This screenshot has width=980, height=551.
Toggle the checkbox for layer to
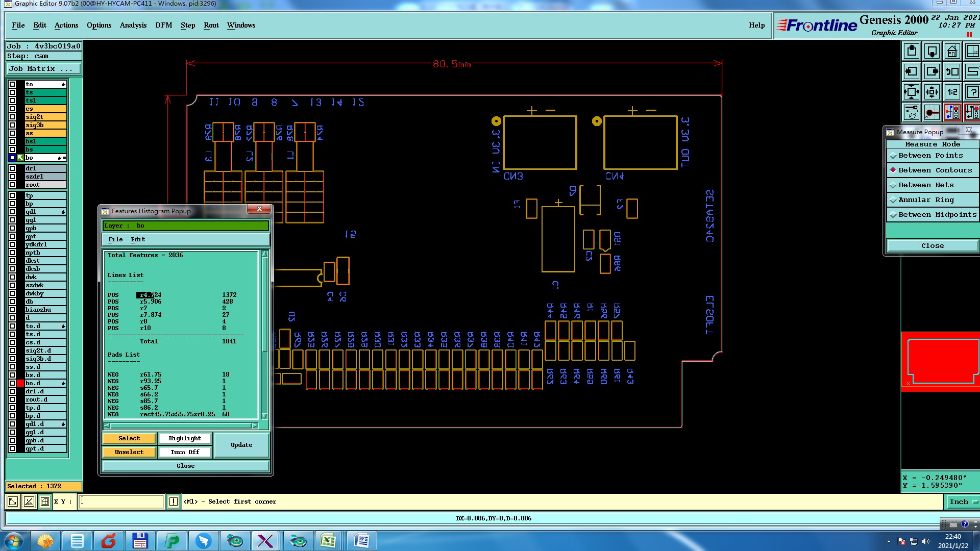pyautogui.click(x=12, y=84)
